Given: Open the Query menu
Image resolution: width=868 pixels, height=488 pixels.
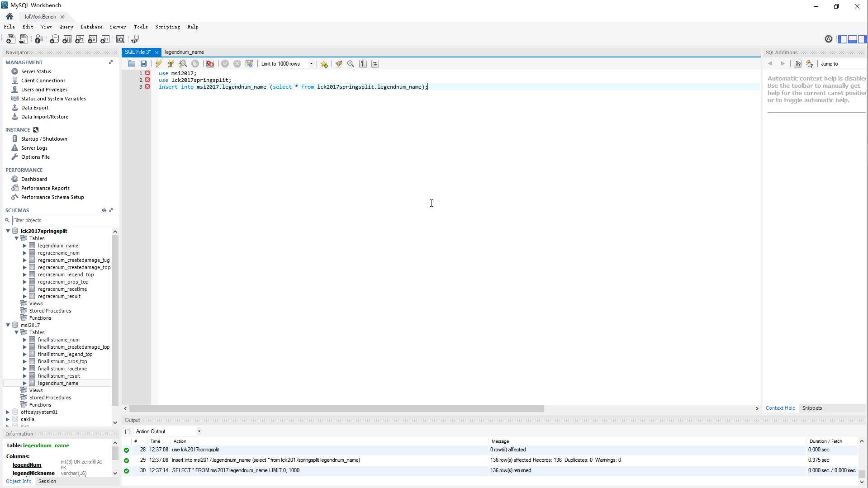Looking at the screenshot, I should [x=66, y=27].
